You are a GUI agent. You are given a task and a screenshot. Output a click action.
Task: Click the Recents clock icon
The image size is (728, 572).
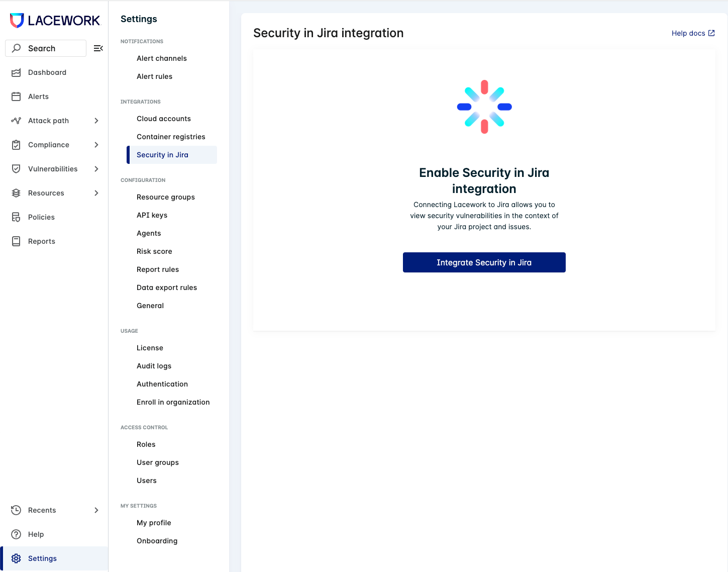tap(16, 510)
